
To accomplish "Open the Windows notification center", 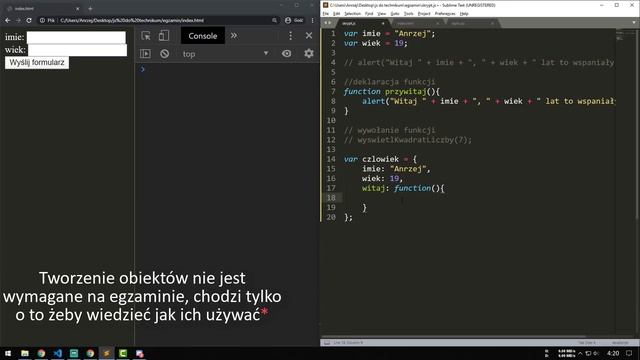I will pyautogui.click(x=629, y=353).
